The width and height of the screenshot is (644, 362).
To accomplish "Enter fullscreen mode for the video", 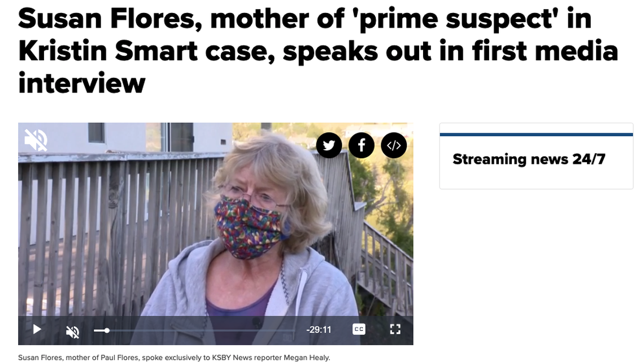I will click(395, 329).
